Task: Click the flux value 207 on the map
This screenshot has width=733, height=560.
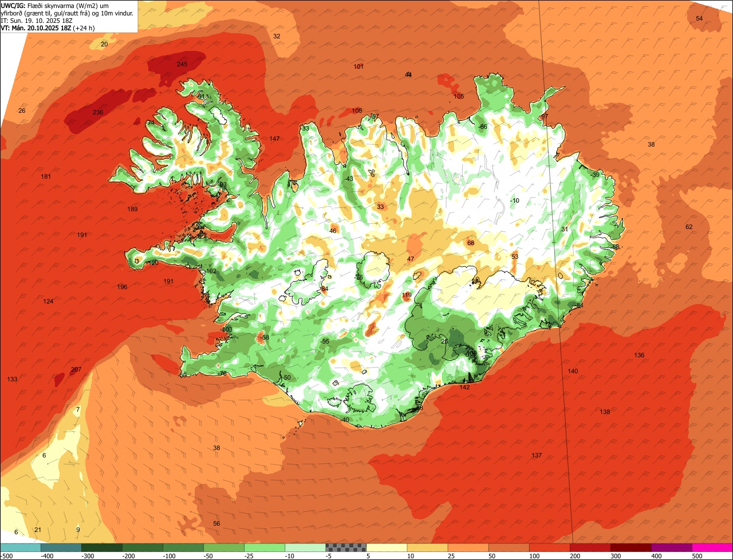Action: (x=76, y=370)
